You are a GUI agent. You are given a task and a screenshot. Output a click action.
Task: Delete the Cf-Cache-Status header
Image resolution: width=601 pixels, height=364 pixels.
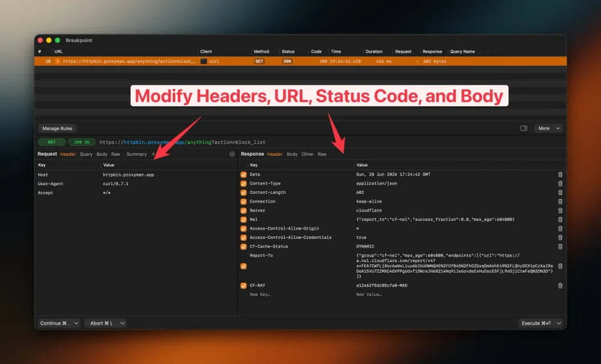tap(560, 247)
